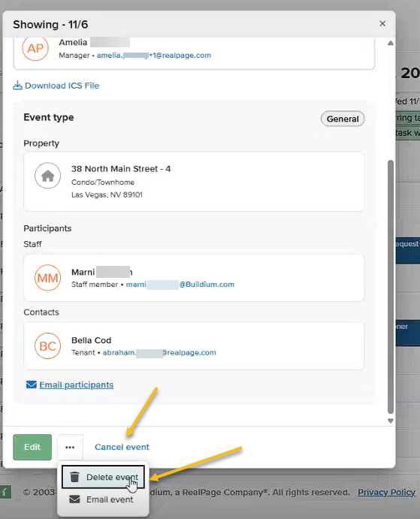Viewport: 420px width, 519px height.
Task: Choose Email event from the menu
Action: tap(103, 499)
